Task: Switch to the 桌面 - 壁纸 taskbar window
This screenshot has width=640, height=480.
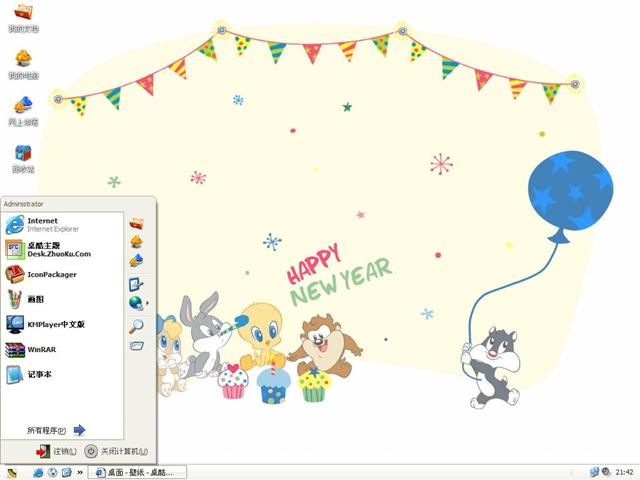Action: [x=137, y=473]
